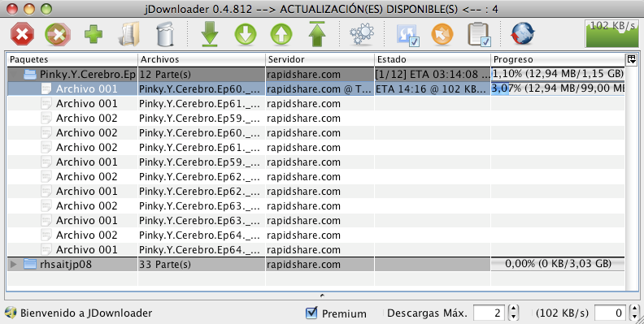
Task: Click the orange reconnect-now circle icon
Action: point(442,34)
